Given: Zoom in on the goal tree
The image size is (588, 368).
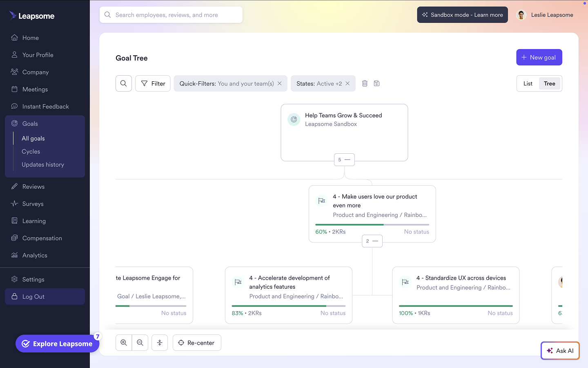Looking at the screenshot, I should coord(124,343).
